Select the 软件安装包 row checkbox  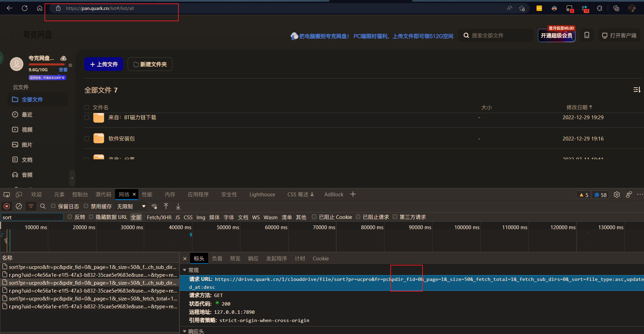pos(87,138)
